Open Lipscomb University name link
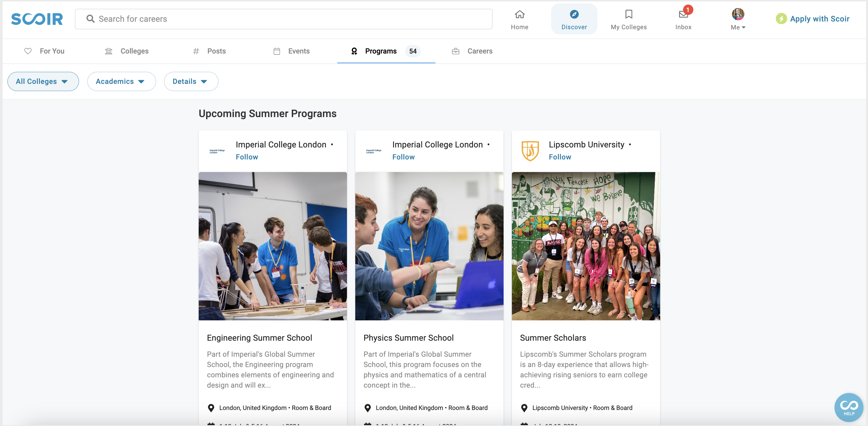 click(586, 145)
